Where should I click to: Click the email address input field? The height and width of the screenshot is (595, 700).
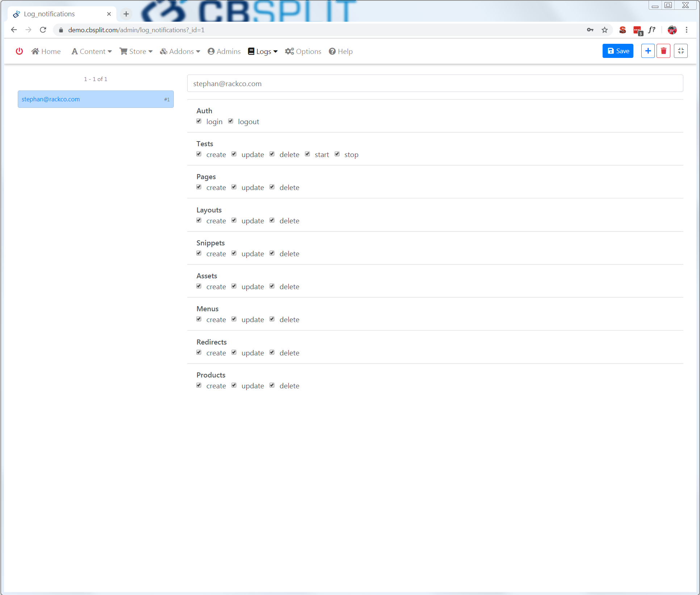(435, 84)
